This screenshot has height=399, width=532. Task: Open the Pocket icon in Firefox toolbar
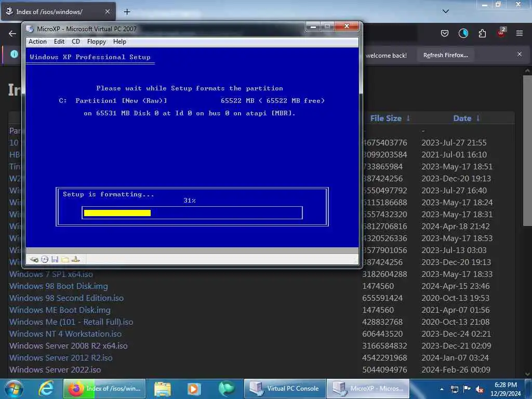[445, 33]
